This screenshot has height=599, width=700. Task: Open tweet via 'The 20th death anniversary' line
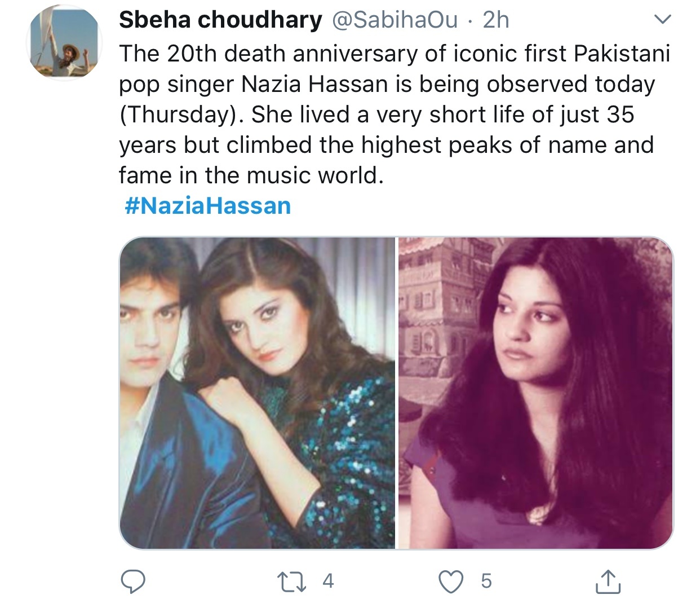pyautogui.click(x=395, y=54)
